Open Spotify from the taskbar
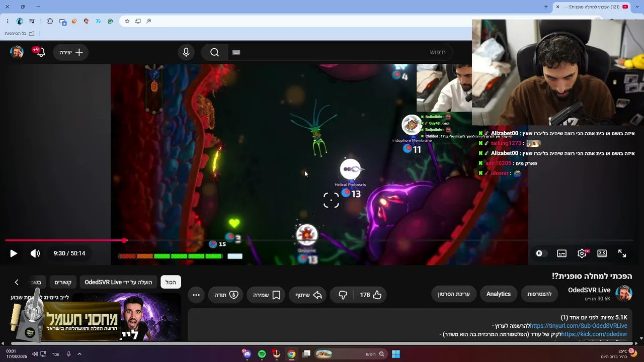This screenshot has height=362, width=644. (x=262, y=354)
